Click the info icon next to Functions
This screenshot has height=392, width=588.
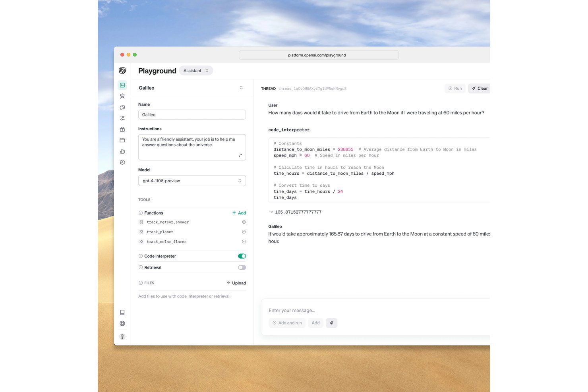click(x=141, y=213)
